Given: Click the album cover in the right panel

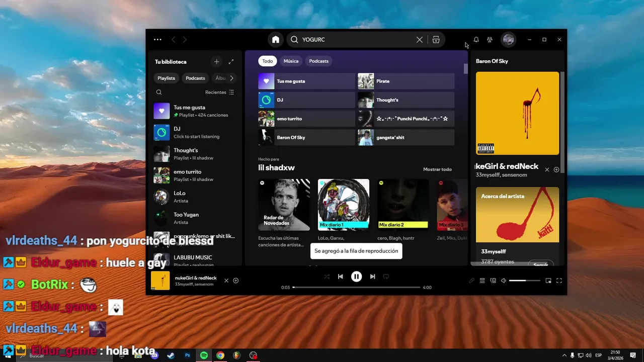Looking at the screenshot, I should tap(517, 113).
